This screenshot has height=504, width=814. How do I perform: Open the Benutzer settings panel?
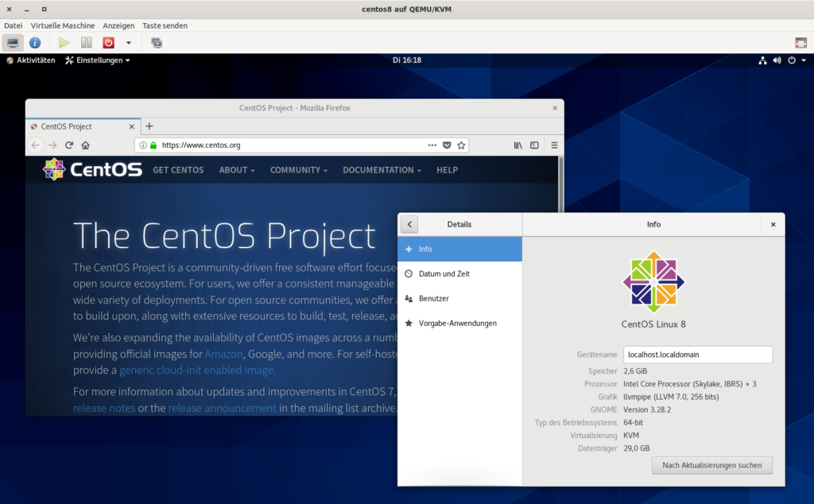433,298
